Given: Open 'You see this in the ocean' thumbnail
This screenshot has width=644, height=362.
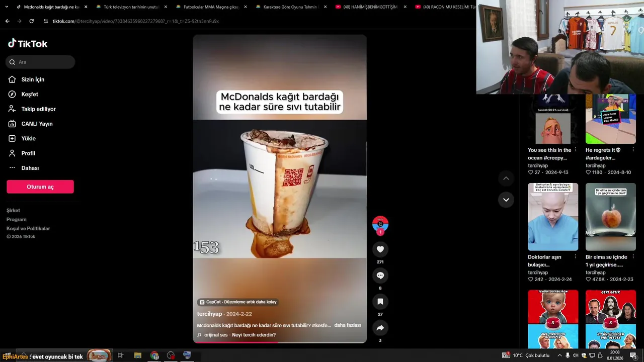Looking at the screenshot, I should [553, 119].
